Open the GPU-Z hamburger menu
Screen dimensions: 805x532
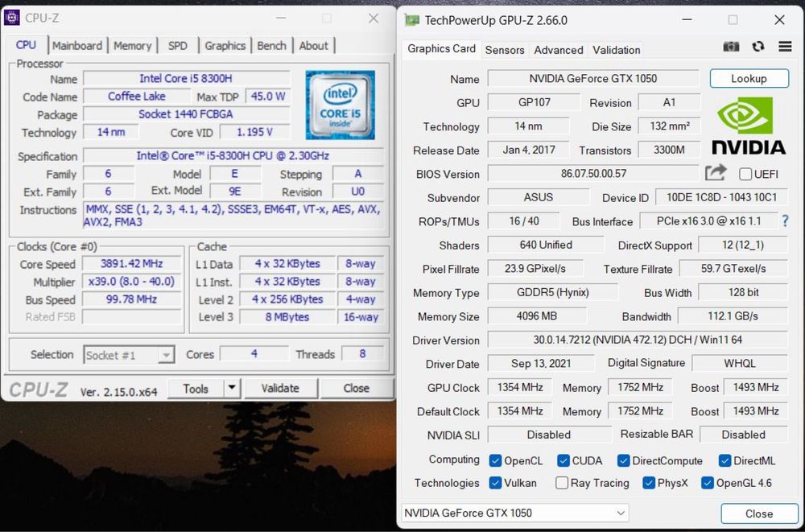785,47
